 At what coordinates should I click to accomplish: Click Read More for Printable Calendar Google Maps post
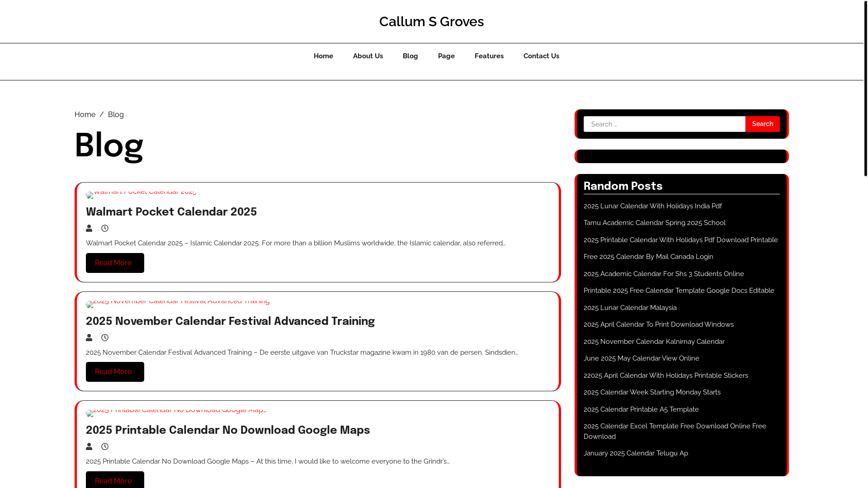click(115, 480)
